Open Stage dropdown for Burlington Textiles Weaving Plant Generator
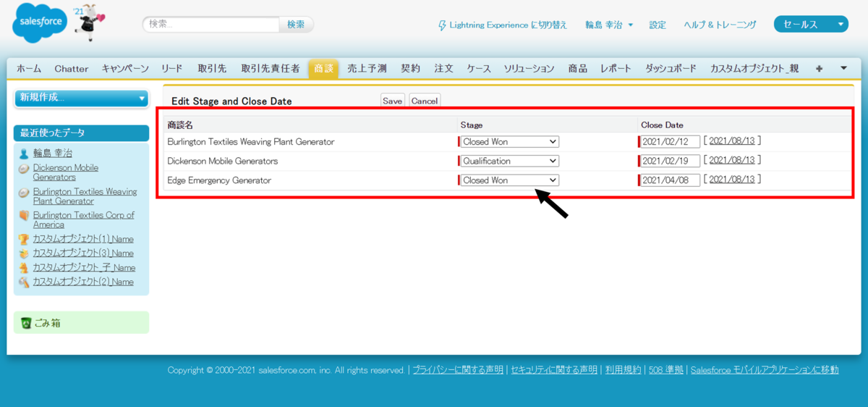Viewport: 868px width, 407px height. point(510,142)
